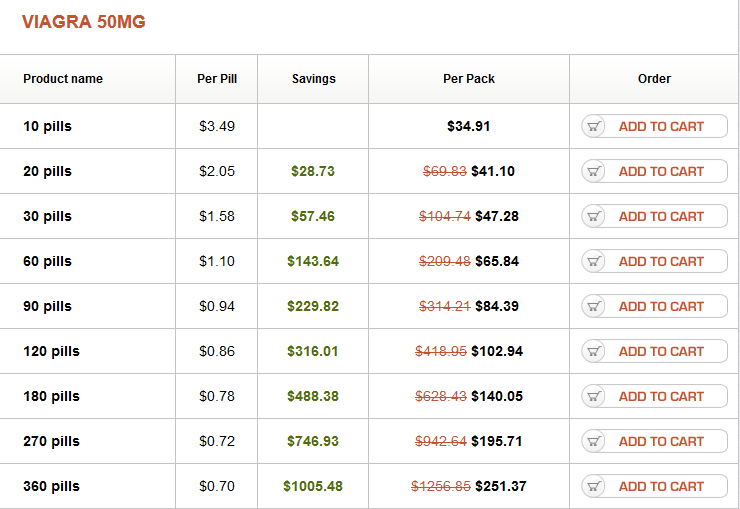The image size is (740, 509).
Task: Click the $1.58 per pill price
Action: [217, 216]
